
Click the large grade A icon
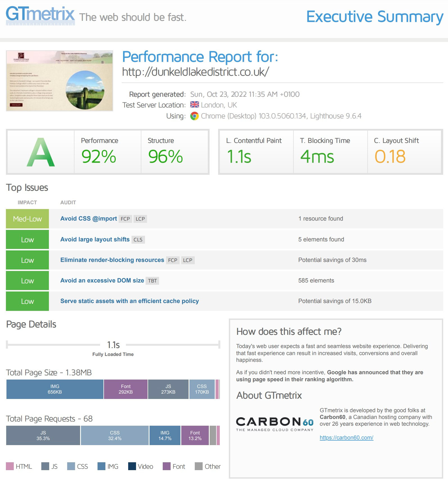click(41, 152)
